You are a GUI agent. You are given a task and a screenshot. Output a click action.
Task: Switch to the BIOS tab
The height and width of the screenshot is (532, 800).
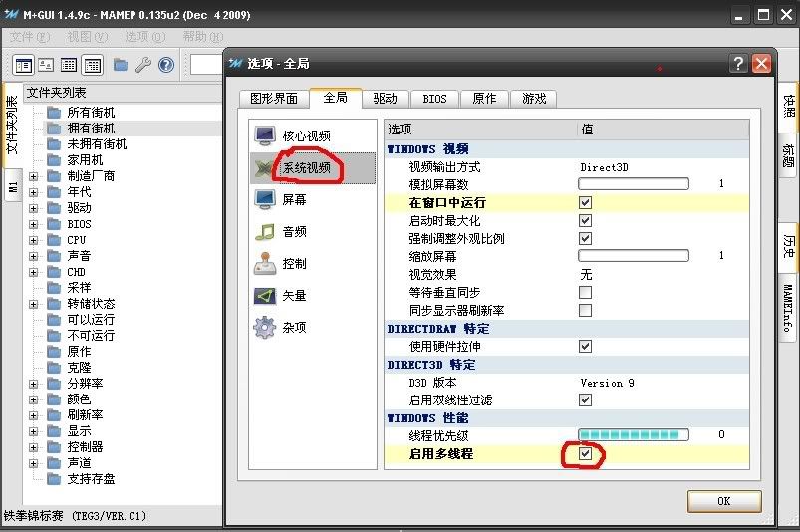[x=434, y=99]
